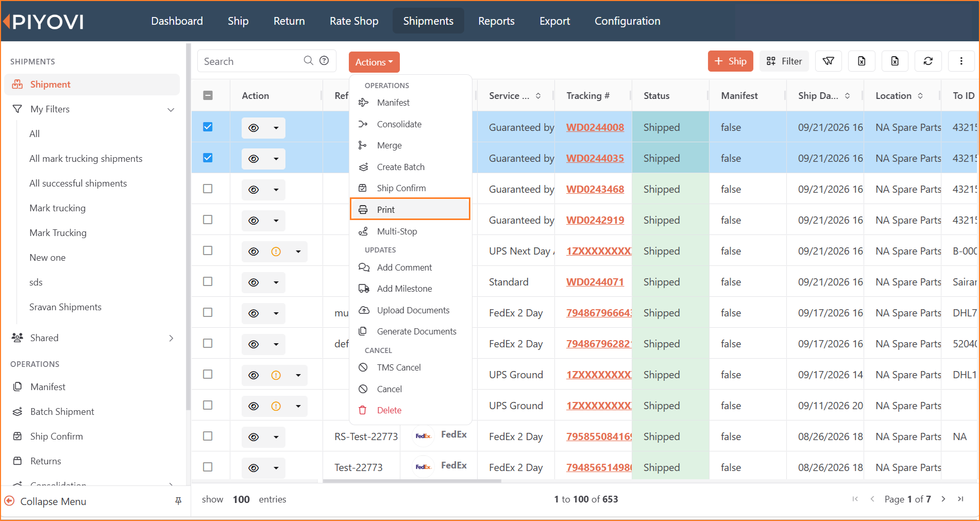View shipment WD0244008 via eye icon

tap(254, 128)
